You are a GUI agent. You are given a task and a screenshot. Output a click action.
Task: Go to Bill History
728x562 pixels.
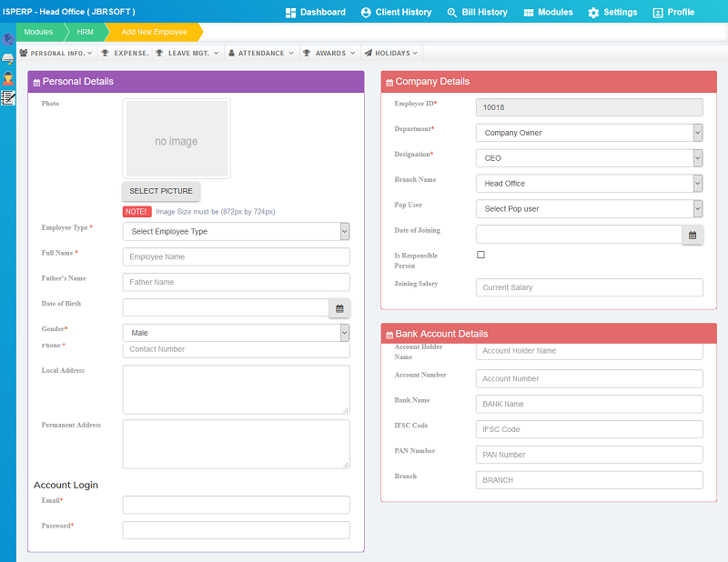point(478,12)
